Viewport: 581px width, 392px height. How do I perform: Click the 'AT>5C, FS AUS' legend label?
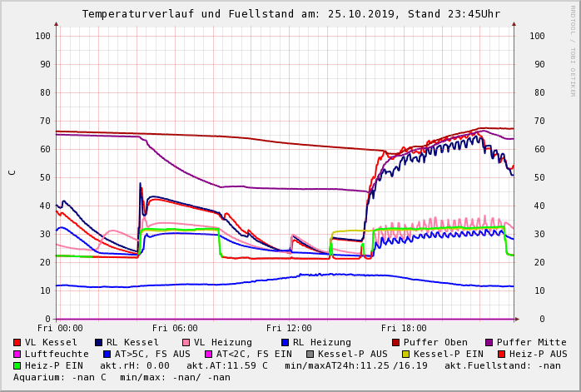coord(152,354)
